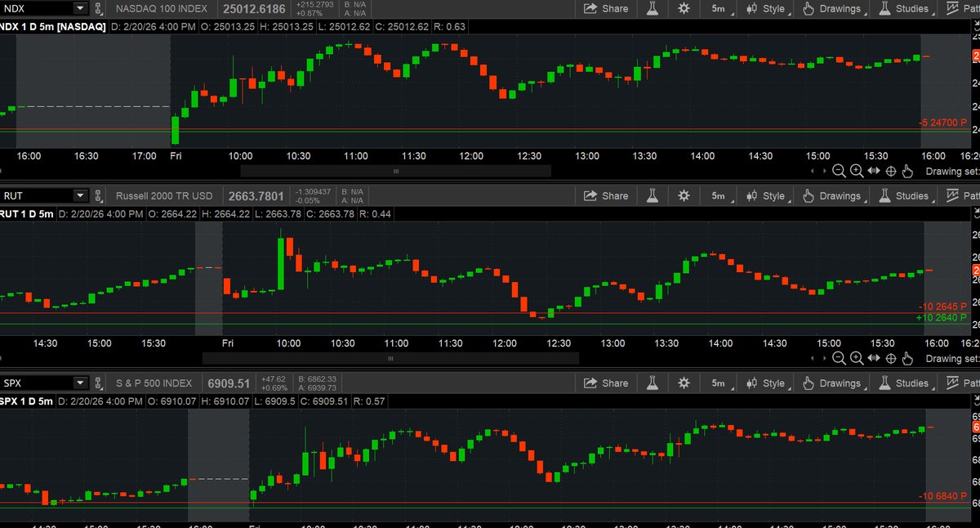Open the Style menu on NDX chart

pos(767,8)
